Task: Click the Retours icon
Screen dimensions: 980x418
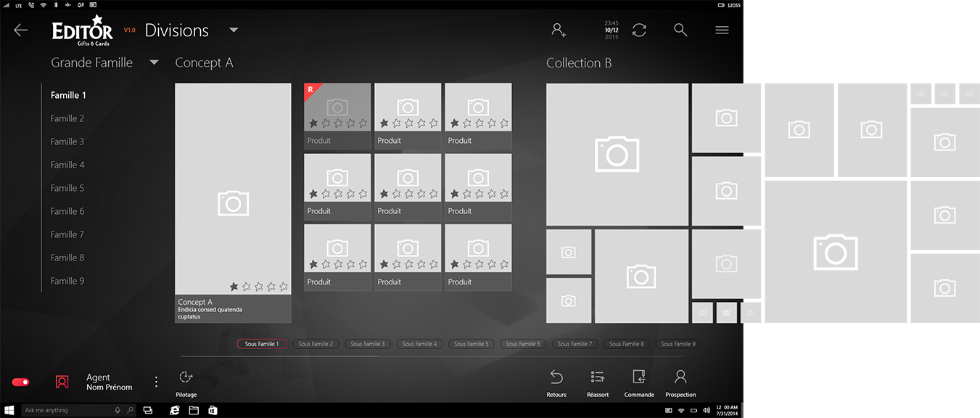Action: (556, 377)
